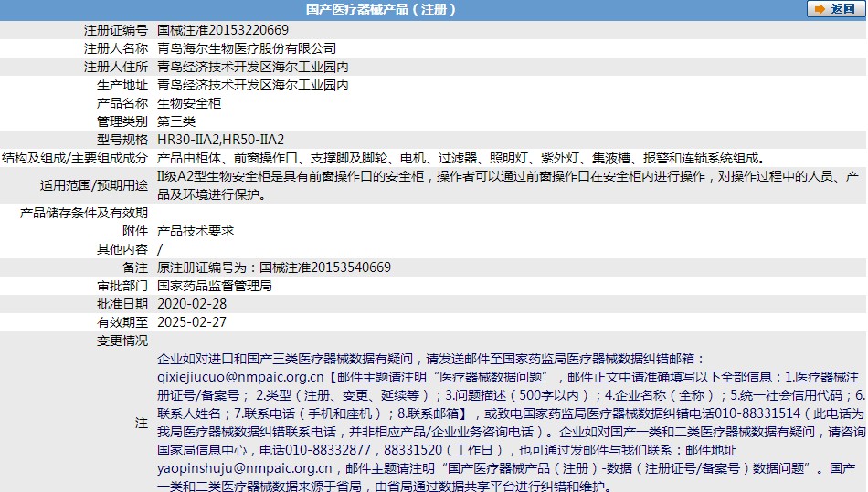868x492 pixels.
Task: Click the 结构及组成/主要组成成分 label
Action: (75, 158)
